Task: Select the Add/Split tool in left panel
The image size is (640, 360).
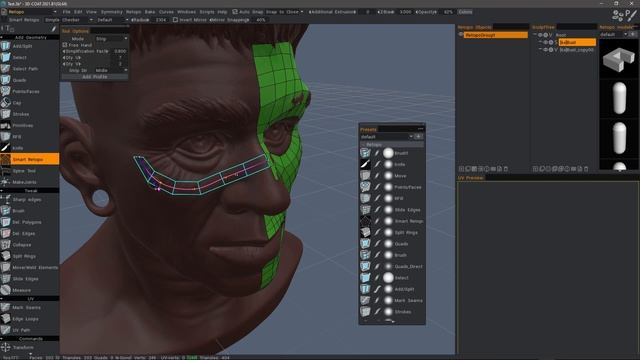Action: (29, 46)
